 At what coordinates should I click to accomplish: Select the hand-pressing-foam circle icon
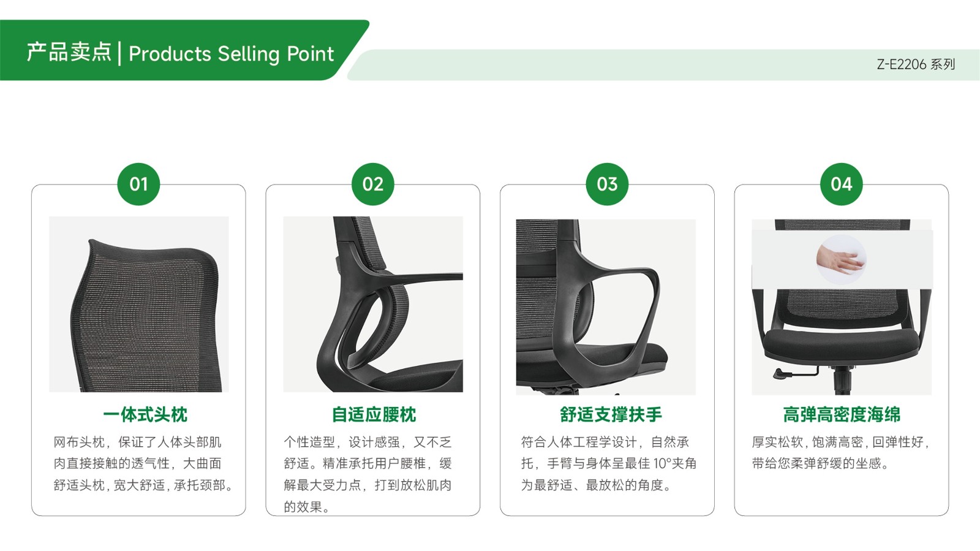tap(841, 259)
